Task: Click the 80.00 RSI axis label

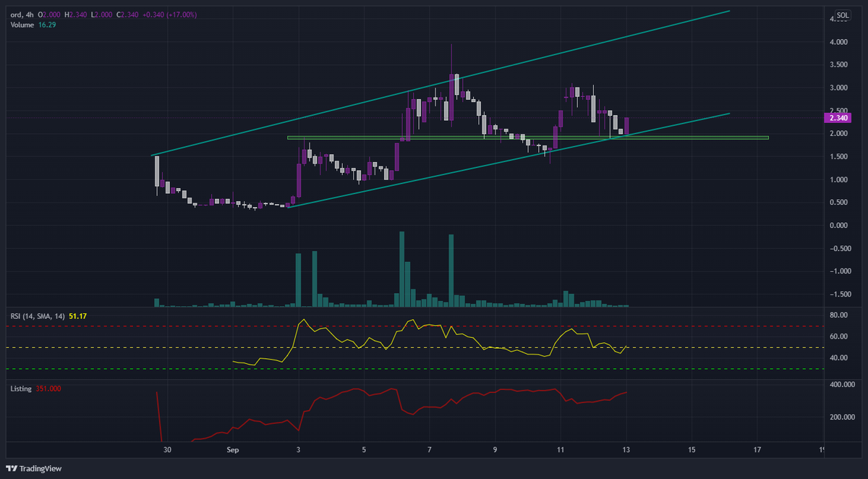Action: [x=839, y=315]
